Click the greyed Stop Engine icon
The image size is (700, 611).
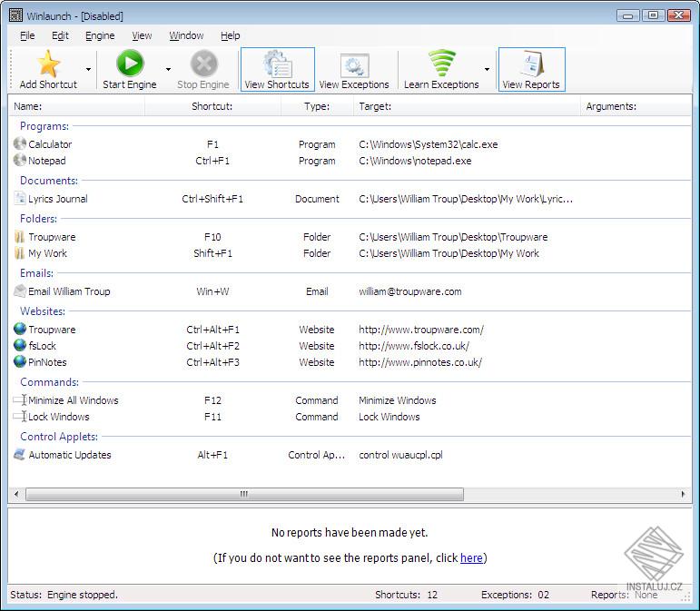click(204, 64)
